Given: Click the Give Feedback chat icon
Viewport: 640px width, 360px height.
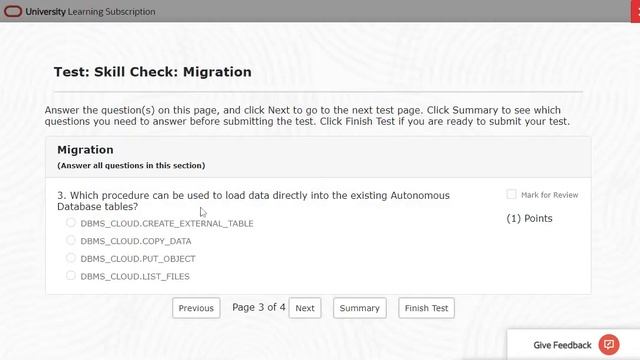Looking at the screenshot, I should click(609, 344).
